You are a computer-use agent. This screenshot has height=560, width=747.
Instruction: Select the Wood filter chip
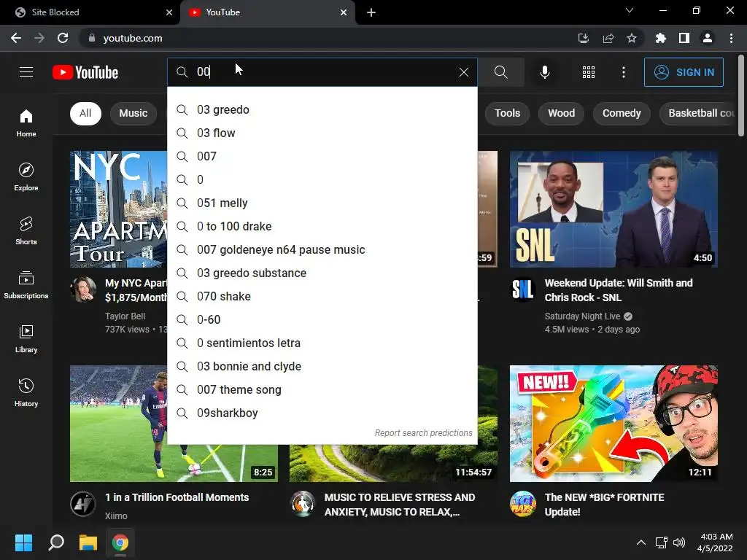561,113
